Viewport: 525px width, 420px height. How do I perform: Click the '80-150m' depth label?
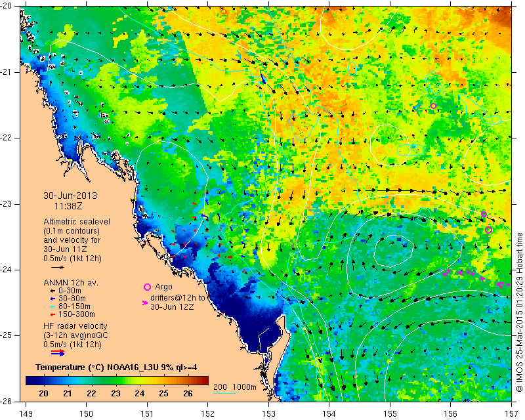74,306
